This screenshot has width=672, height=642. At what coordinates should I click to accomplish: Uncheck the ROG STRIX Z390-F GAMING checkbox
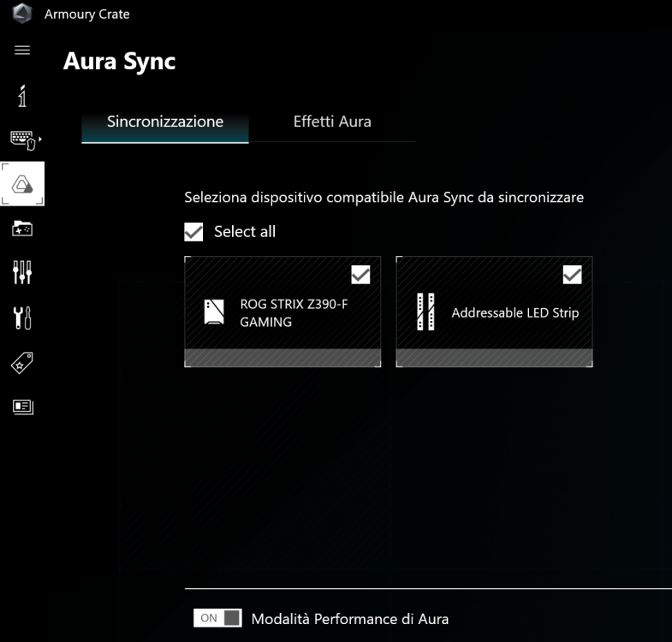pyautogui.click(x=360, y=275)
